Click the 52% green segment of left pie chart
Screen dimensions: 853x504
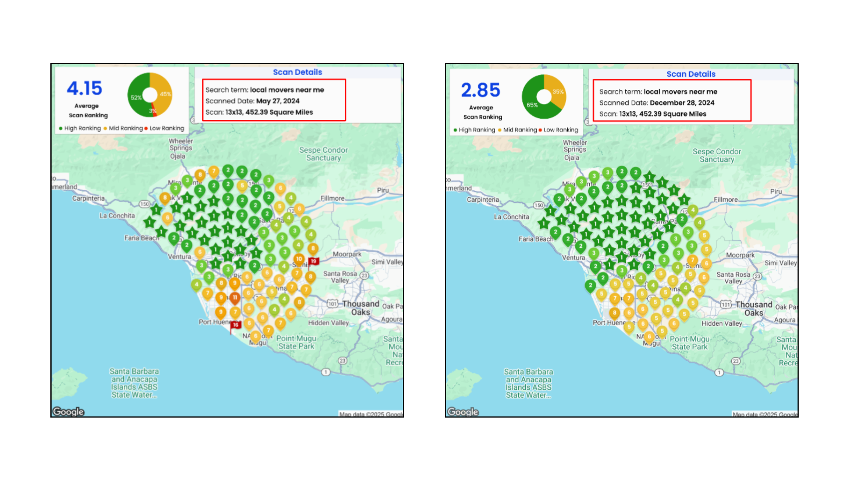pyautogui.click(x=136, y=97)
